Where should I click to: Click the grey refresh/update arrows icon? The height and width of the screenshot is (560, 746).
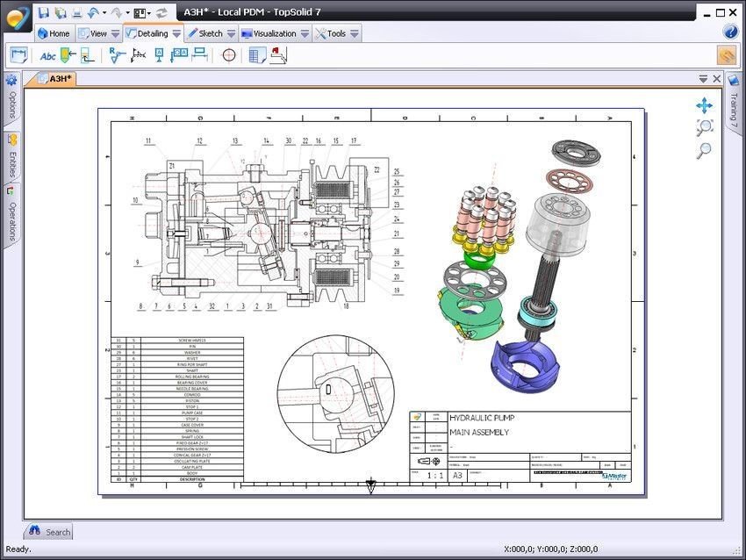click(x=161, y=13)
